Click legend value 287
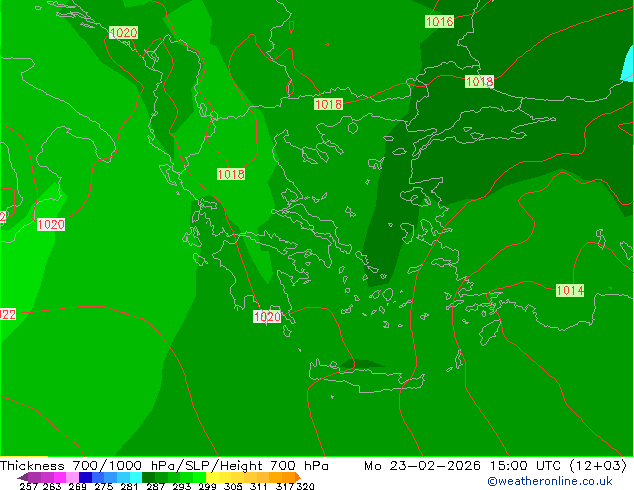634x490 pixels. tap(155, 486)
